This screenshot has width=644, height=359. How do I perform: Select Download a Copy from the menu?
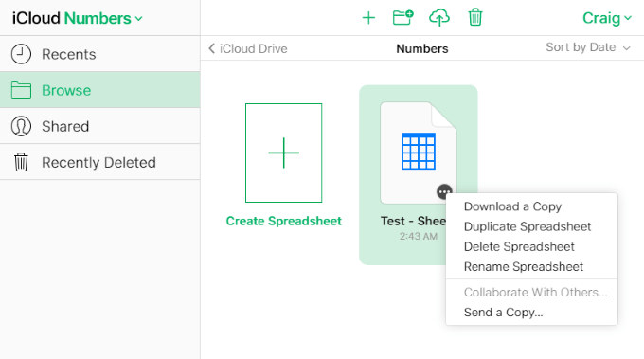point(512,206)
